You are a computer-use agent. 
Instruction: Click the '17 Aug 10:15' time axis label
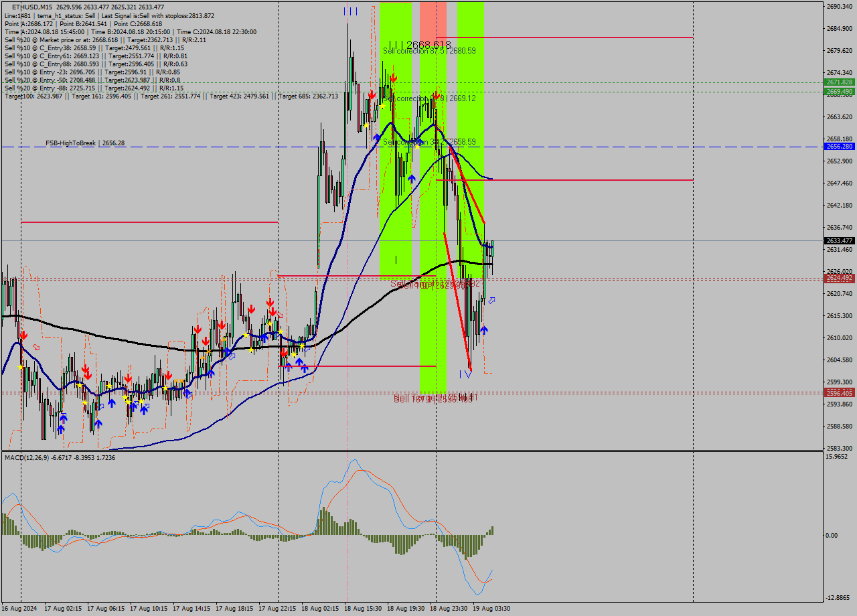point(149,609)
